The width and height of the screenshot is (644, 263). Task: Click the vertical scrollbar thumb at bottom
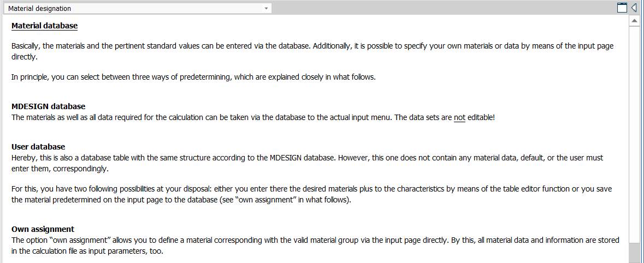point(635,252)
